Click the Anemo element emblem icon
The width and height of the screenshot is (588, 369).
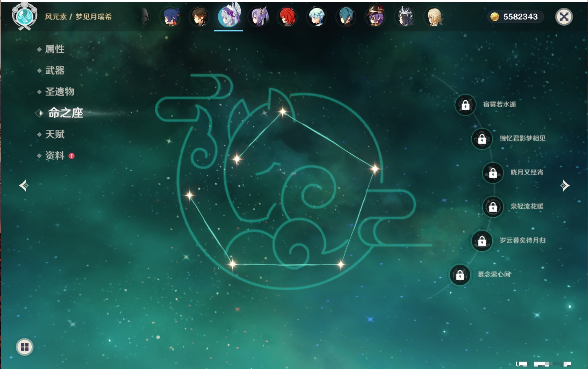pyautogui.click(x=24, y=16)
